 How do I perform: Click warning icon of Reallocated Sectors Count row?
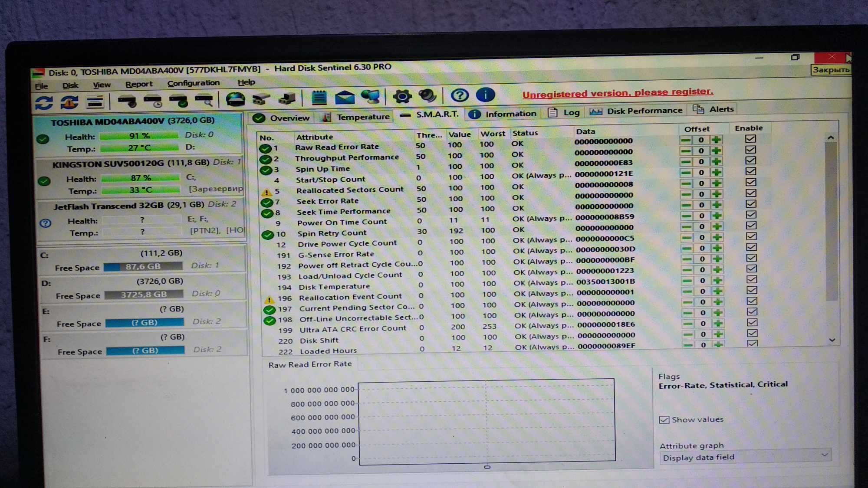(266, 192)
